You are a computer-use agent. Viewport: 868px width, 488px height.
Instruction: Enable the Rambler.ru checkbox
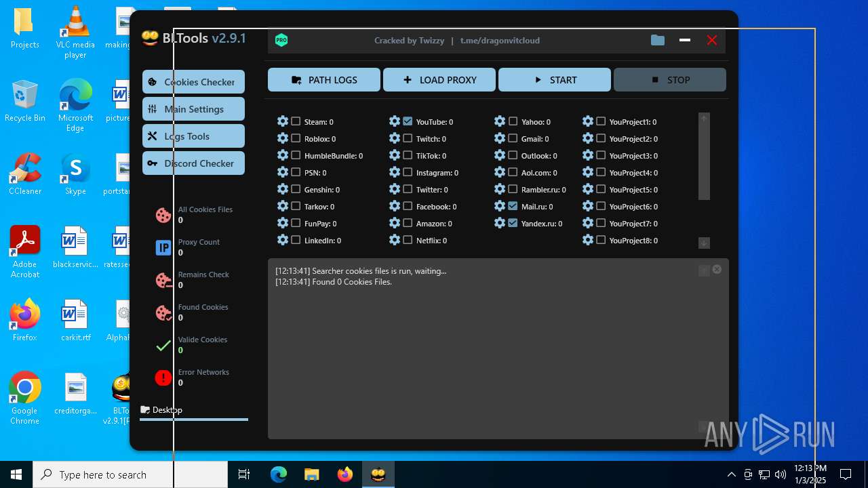[513, 189]
